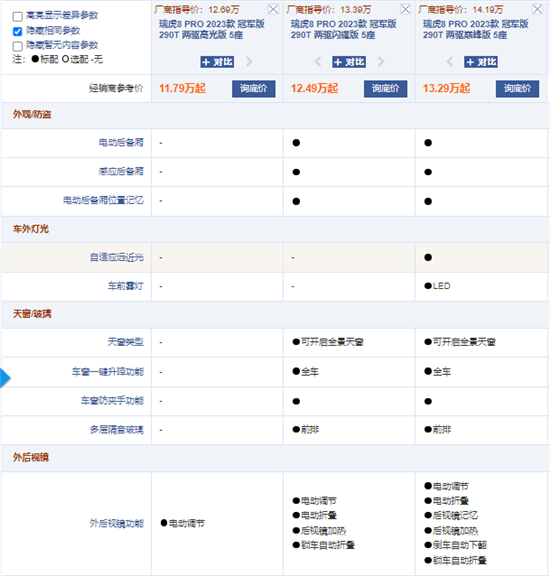
Task: Move 巅峰版 column left with arrow
Action: [450, 61]
